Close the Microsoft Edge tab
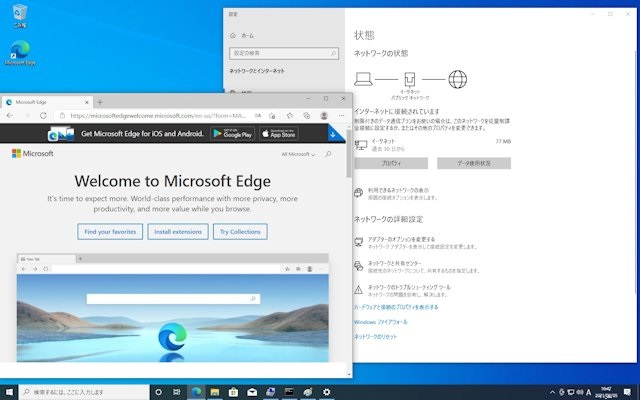This screenshot has height=400, width=640. (x=87, y=102)
